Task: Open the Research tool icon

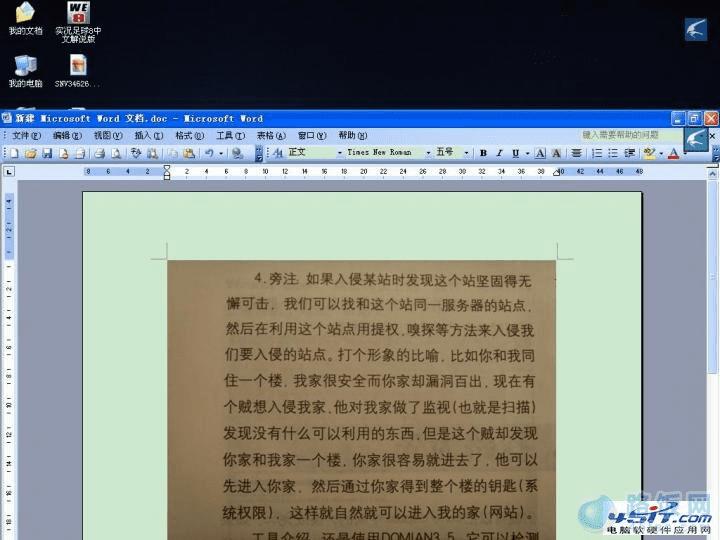Action: (x=152, y=153)
